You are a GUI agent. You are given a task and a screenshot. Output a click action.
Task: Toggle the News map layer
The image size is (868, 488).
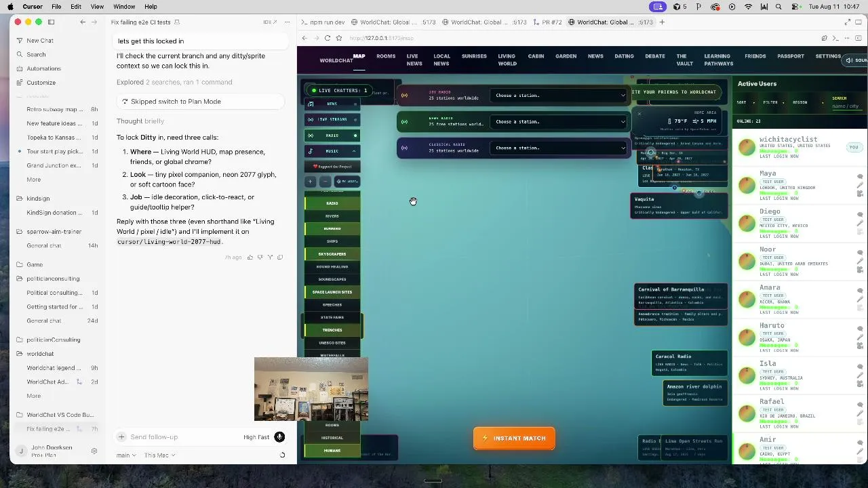[332, 104]
